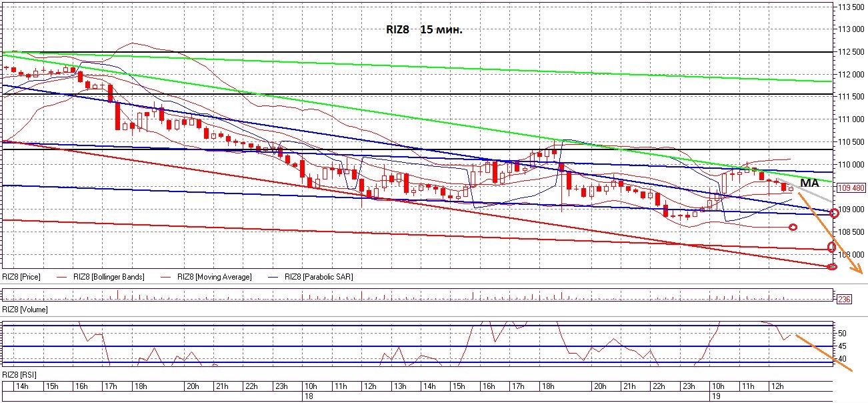Click the 112 000 price axis label

(850, 74)
